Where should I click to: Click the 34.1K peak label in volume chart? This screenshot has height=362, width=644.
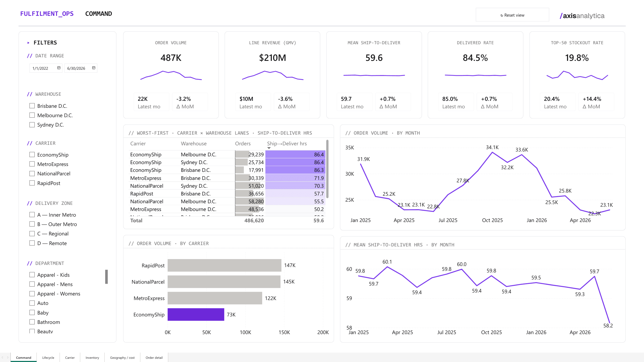click(x=492, y=147)
